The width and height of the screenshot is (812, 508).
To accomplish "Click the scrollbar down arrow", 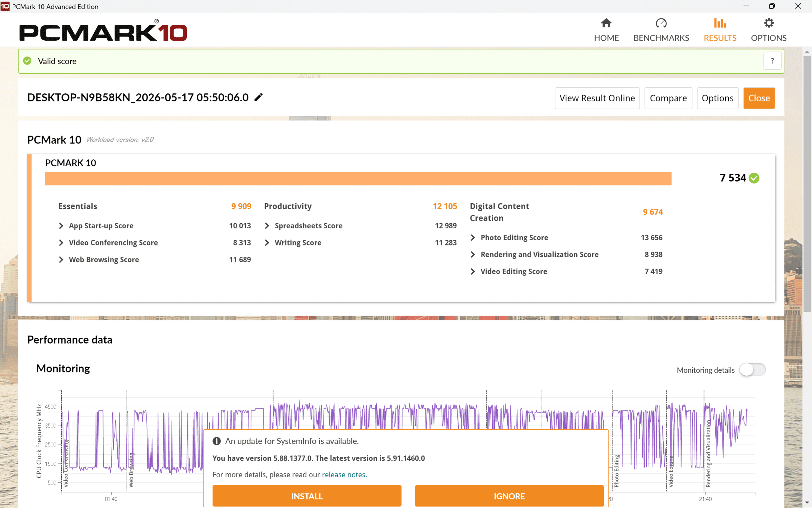I will click(807, 503).
